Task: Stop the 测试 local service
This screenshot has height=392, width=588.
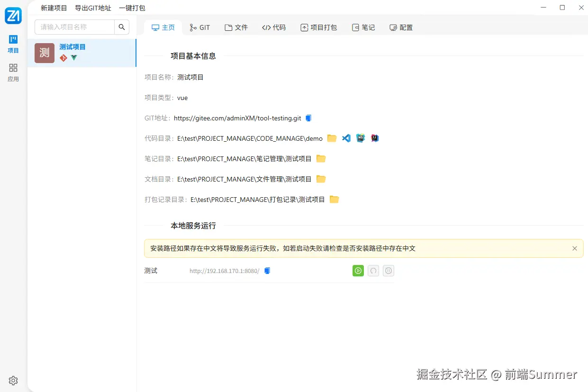Action: 389,271
